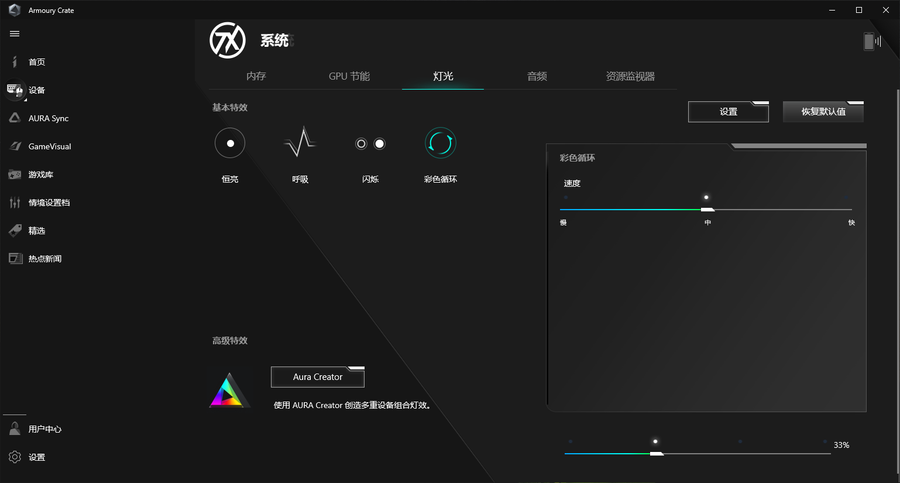Click 恢复默认值 restore defaults button
This screenshot has height=483, width=900.
(823, 111)
